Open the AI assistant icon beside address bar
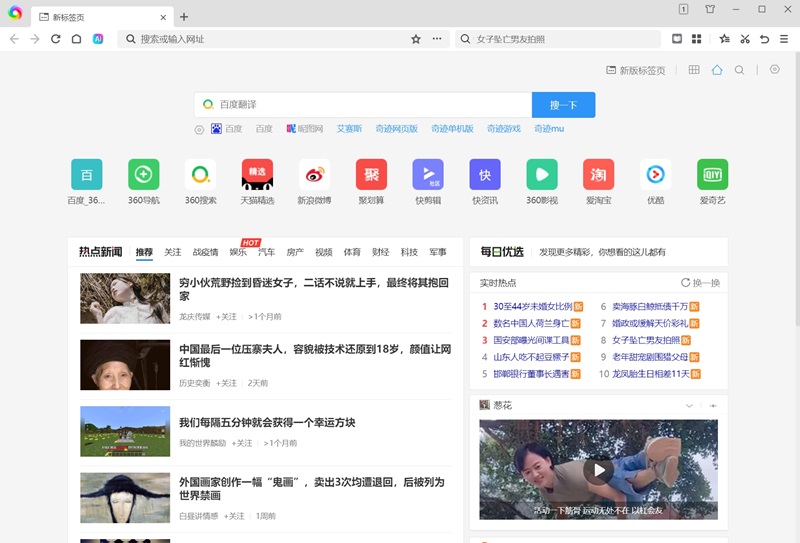The width and height of the screenshot is (800, 543). pos(98,39)
